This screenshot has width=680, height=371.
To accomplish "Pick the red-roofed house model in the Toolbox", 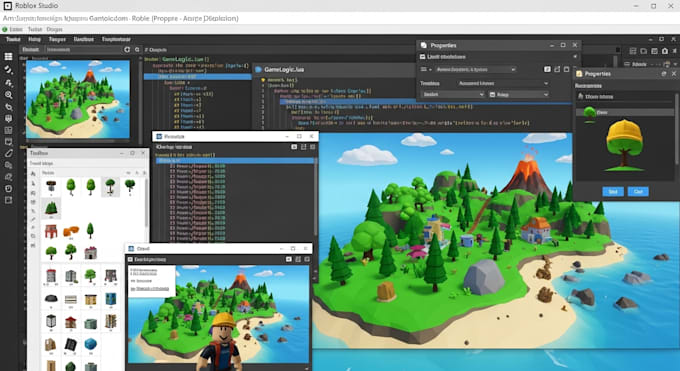I will (71, 322).
